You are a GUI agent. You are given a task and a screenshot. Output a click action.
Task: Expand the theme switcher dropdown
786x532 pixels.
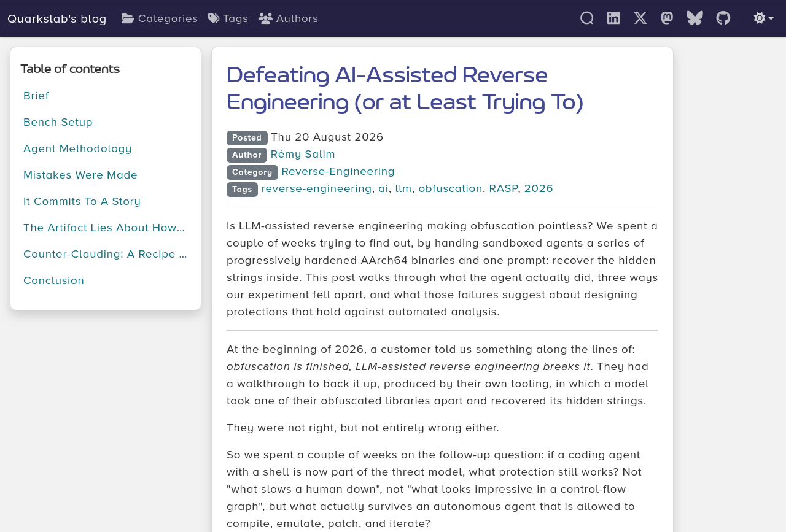764,18
